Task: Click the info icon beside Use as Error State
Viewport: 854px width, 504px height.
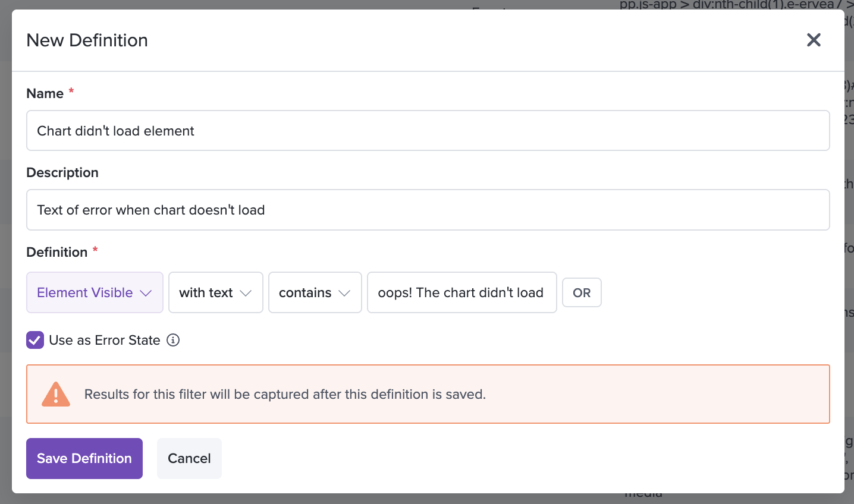Action: tap(173, 340)
